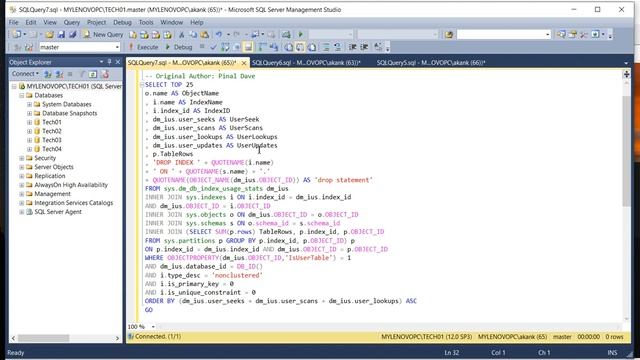Screen dimensions: 640x360
Task: Close the SQLQuery7.sql tab
Action: pyautogui.click(x=244, y=63)
